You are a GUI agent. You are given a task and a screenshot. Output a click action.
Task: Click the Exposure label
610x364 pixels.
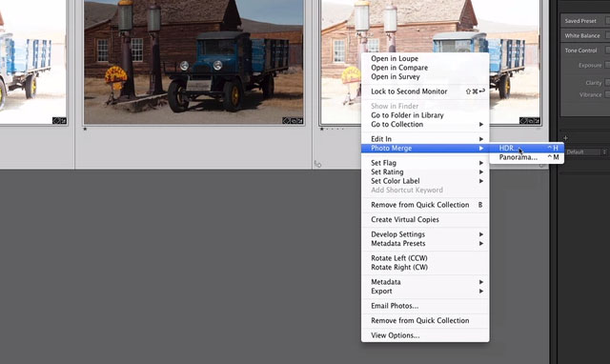point(590,66)
